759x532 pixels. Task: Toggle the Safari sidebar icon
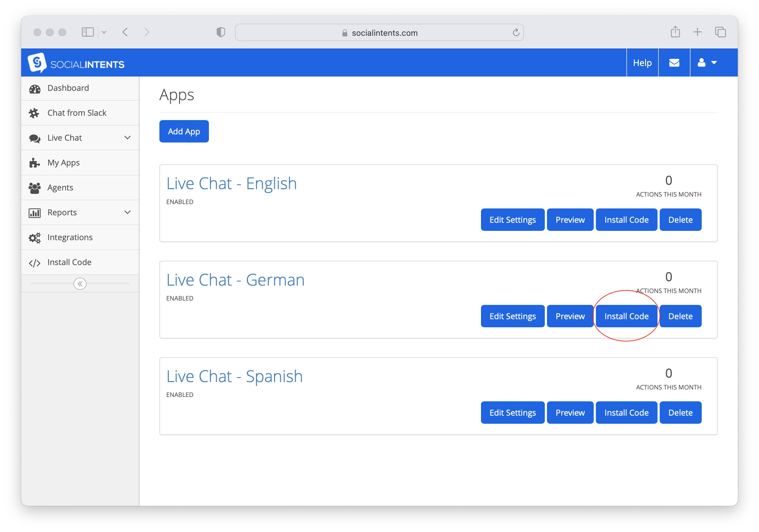pos(87,32)
